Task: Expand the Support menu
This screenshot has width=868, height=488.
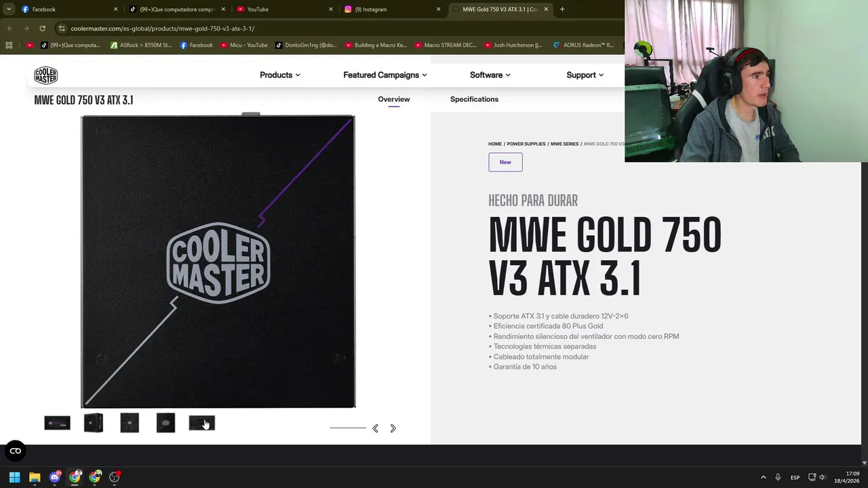Action: click(x=585, y=75)
